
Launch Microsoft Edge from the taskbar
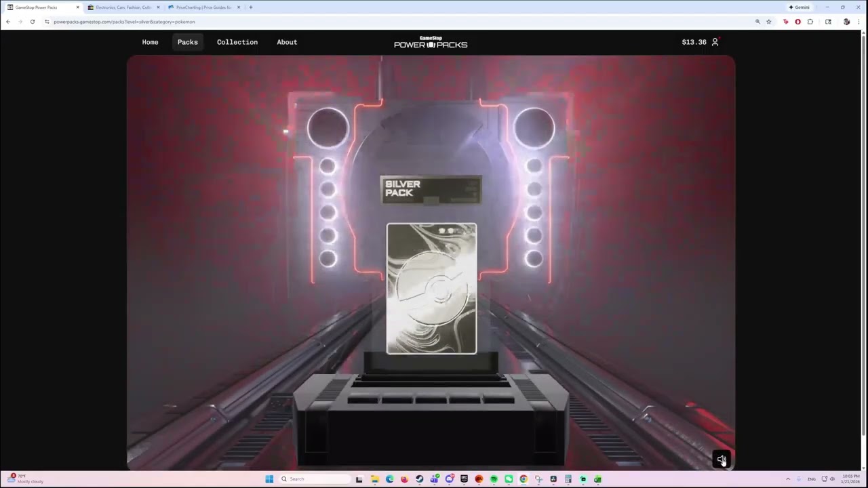click(389, 479)
